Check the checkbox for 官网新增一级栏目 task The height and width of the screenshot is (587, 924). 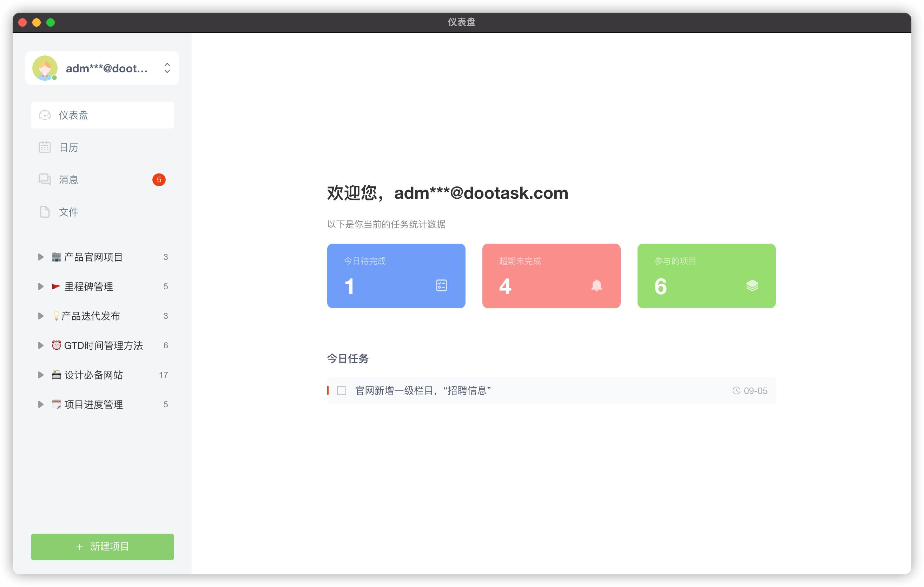(342, 390)
